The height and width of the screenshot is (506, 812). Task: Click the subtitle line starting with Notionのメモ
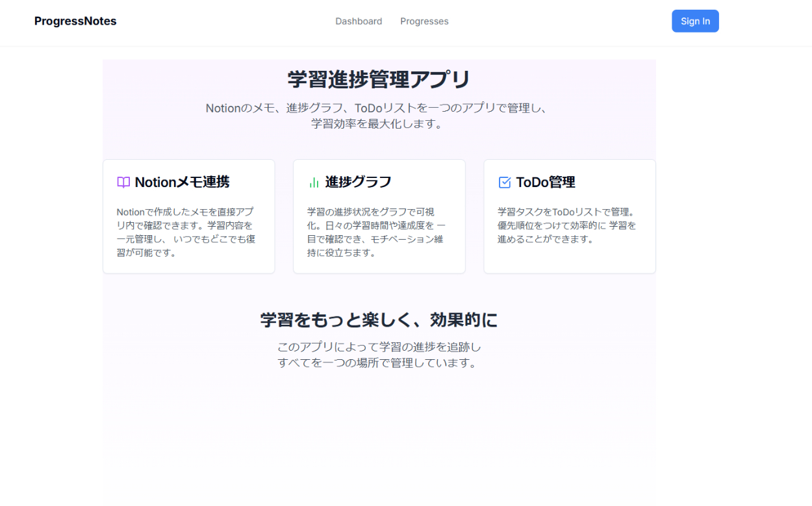pos(377,108)
